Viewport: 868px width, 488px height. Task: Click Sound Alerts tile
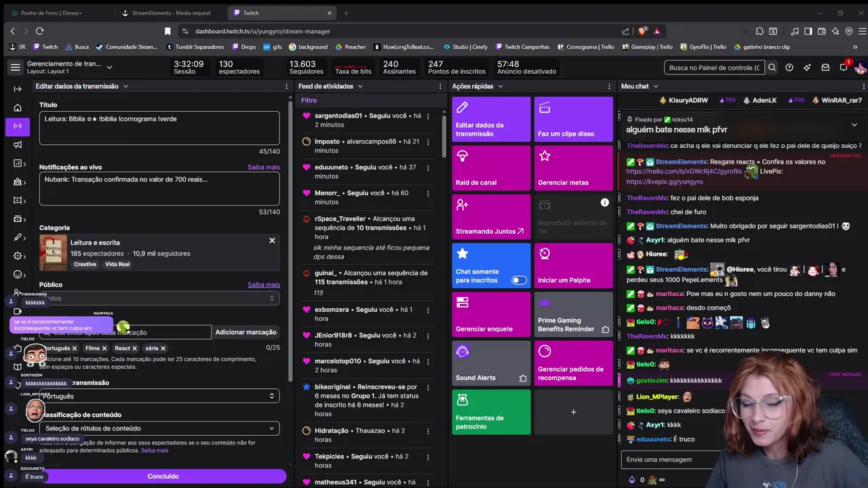point(491,363)
